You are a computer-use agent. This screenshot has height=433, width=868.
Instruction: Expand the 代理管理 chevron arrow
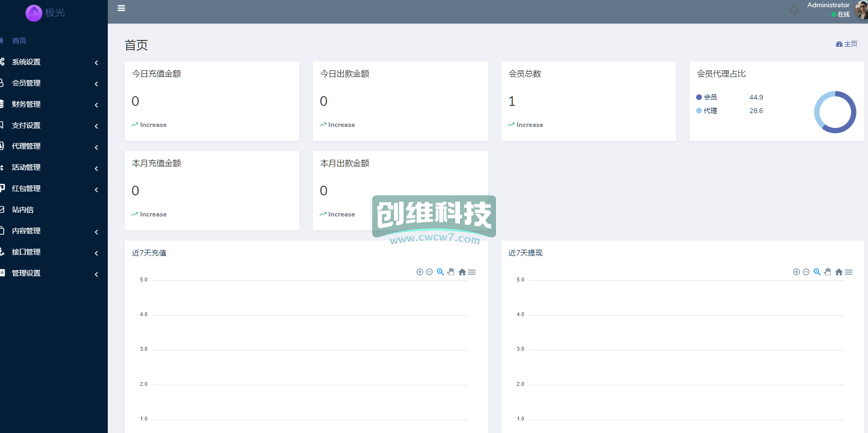96,147
